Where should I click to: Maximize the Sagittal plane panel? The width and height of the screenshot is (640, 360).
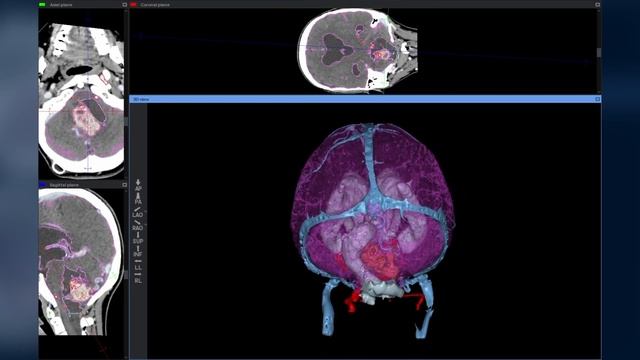124,185
